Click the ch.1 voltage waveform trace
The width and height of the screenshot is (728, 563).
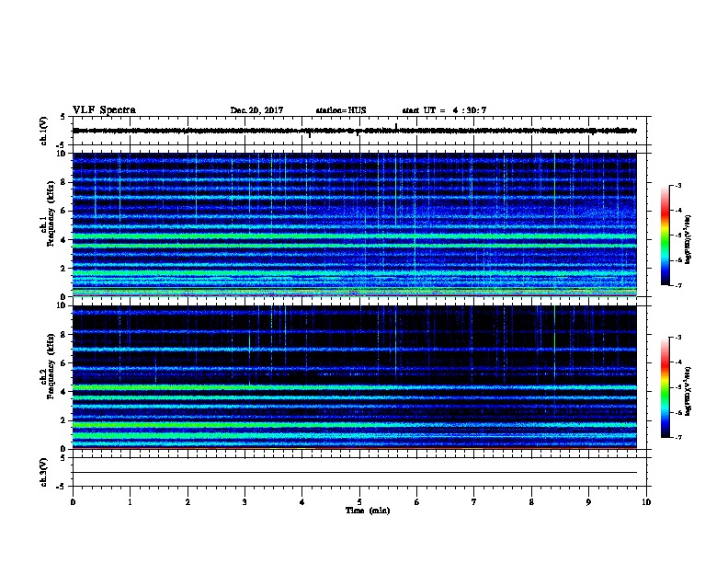click(x=355, y=131)
